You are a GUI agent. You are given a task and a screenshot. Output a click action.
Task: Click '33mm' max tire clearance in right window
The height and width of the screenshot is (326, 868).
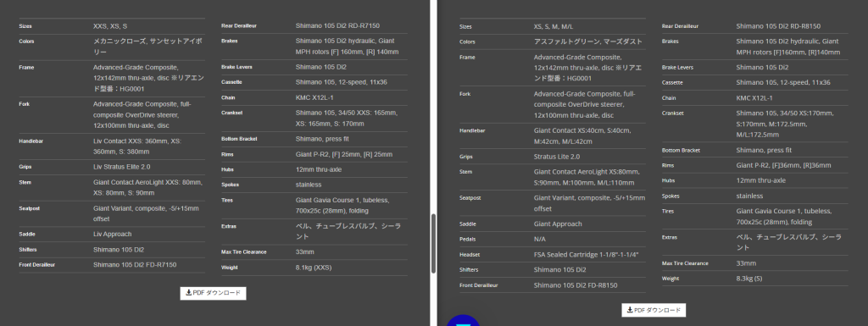click(746, 263)
